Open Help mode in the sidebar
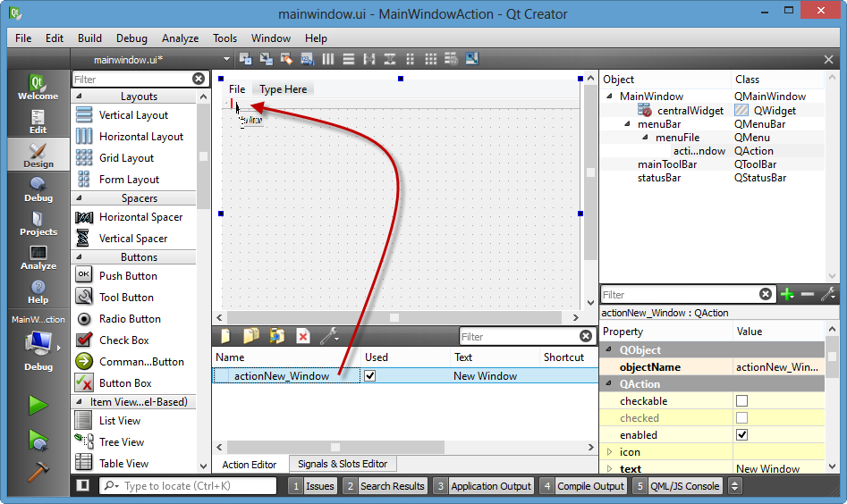 pos(38,291)
